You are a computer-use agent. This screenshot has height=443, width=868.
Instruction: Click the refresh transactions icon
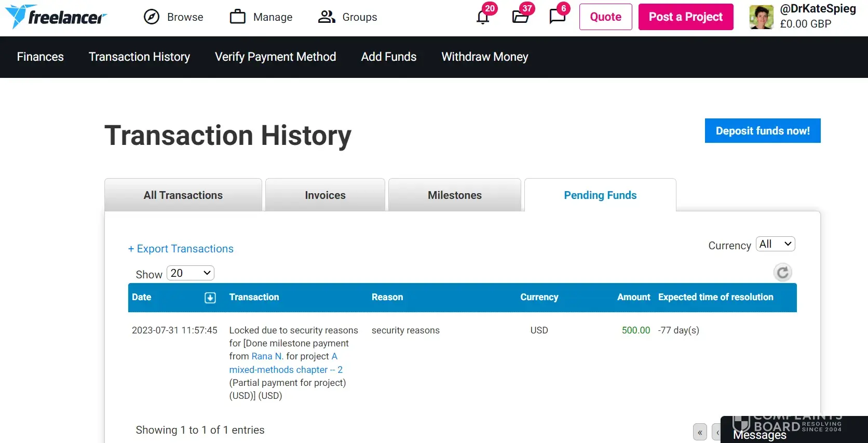(x=782, y=273)
